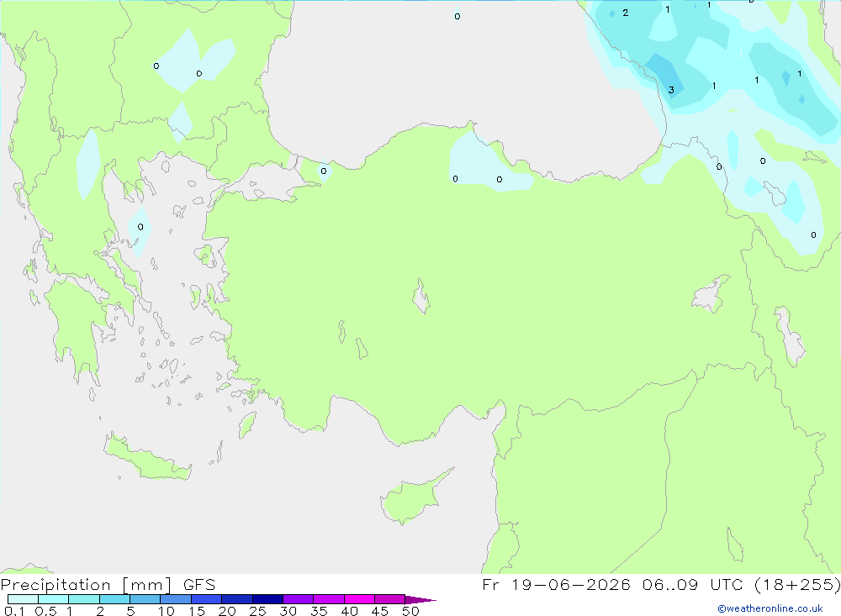
Task: Click the 10–15 mm legend swatch
Action: 176,599
